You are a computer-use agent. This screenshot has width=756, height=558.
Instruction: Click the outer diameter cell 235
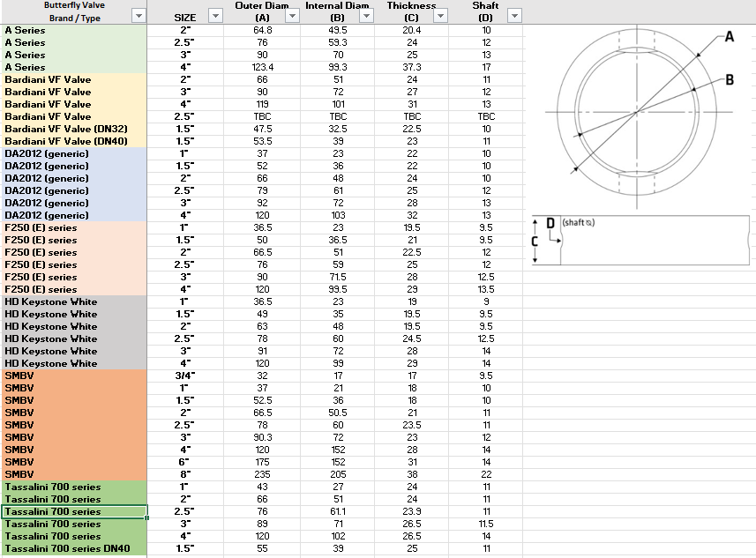(262, 474)
